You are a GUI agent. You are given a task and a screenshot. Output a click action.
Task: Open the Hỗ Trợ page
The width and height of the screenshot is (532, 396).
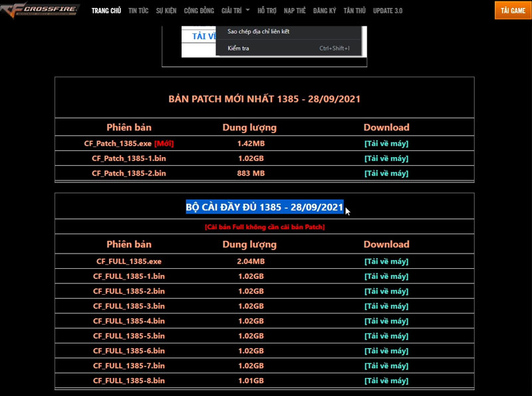(x=266, y=11)
